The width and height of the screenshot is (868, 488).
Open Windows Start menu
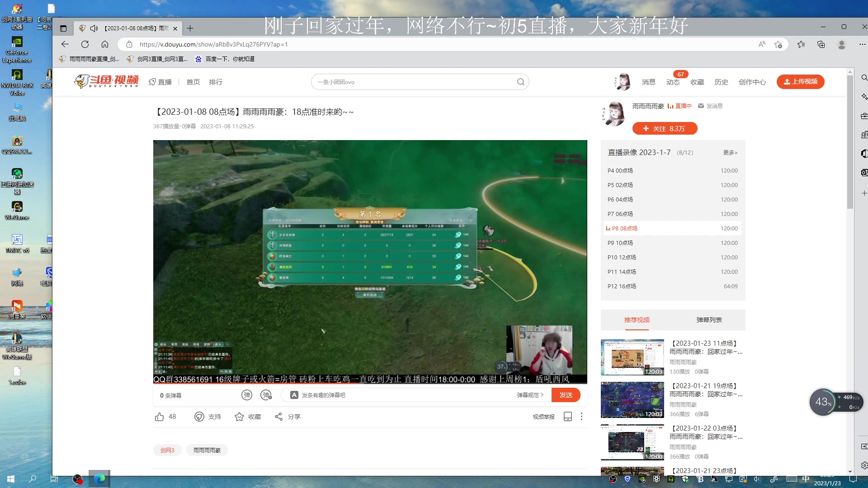point(11,479)
